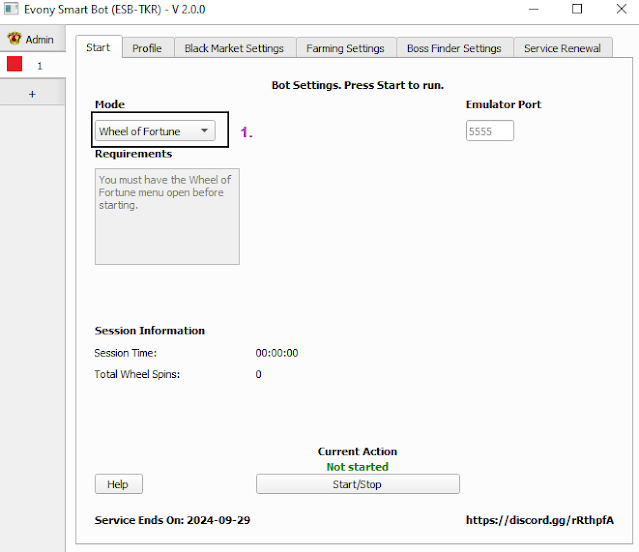
Task: Click the Service Ends On date text
Action: pos(172,520)
